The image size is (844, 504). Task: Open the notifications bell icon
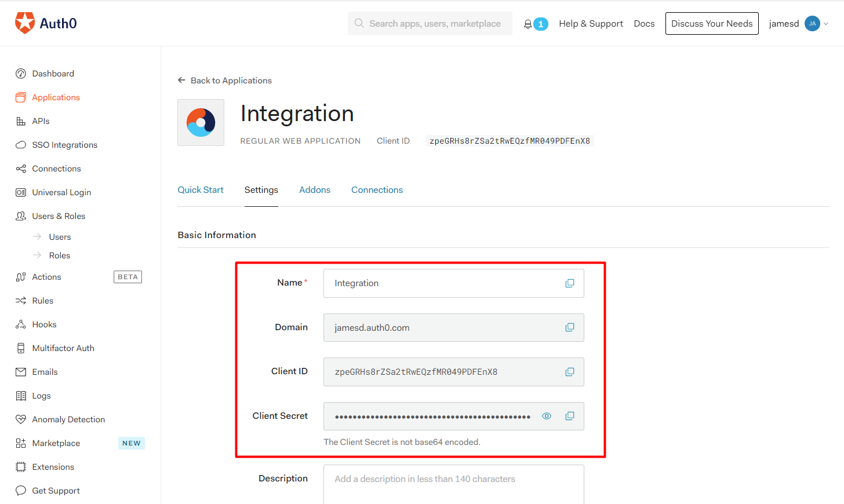[x=527, y=24]
